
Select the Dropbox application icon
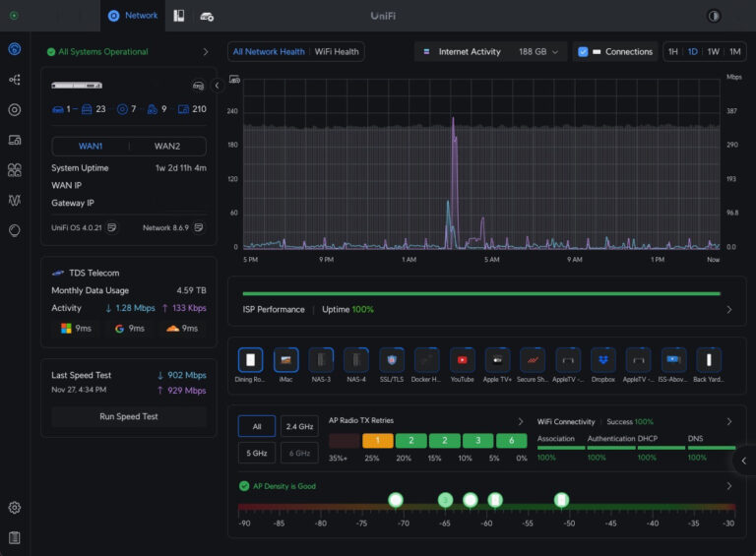click(603, 360)
